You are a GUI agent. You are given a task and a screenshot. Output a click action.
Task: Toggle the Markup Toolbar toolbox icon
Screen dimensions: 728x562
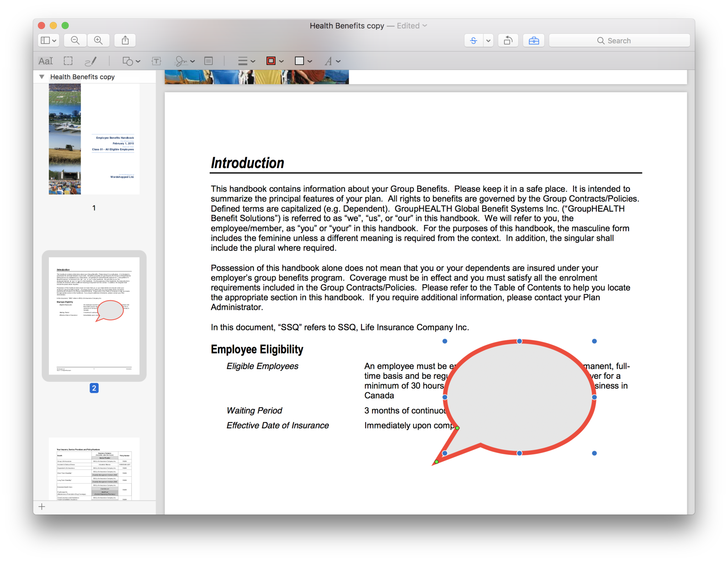[534, 41]
